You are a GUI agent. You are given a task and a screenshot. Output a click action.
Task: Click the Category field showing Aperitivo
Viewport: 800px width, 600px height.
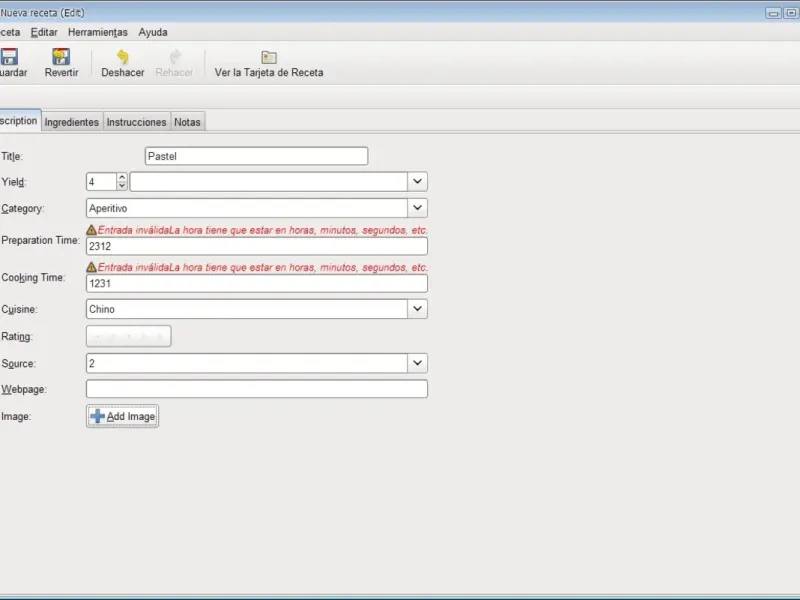(247, 208)
